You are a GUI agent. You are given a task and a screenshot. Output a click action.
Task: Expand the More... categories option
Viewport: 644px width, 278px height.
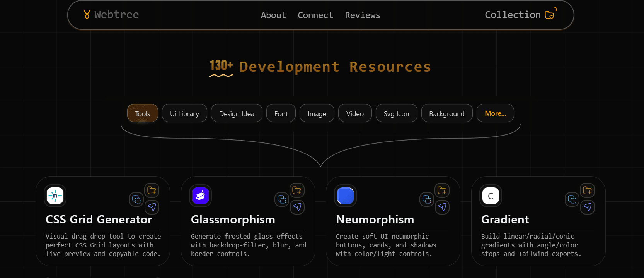pos(495,113)
